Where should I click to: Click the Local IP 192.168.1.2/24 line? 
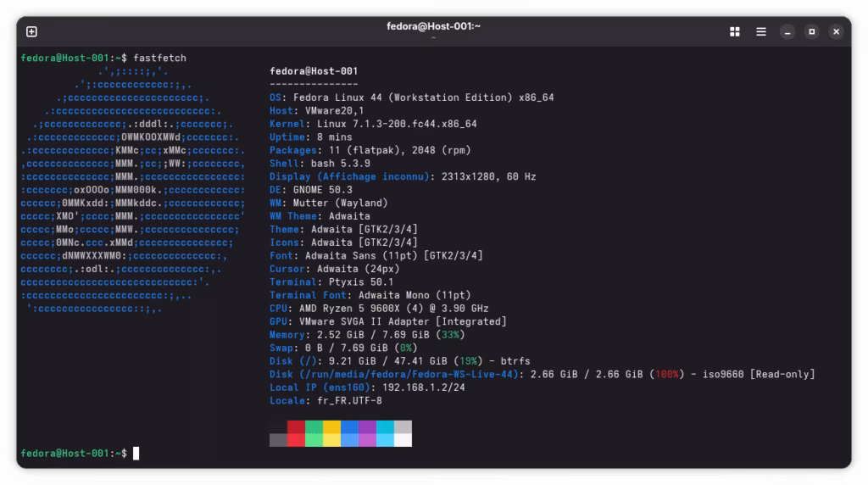point(367,387)
